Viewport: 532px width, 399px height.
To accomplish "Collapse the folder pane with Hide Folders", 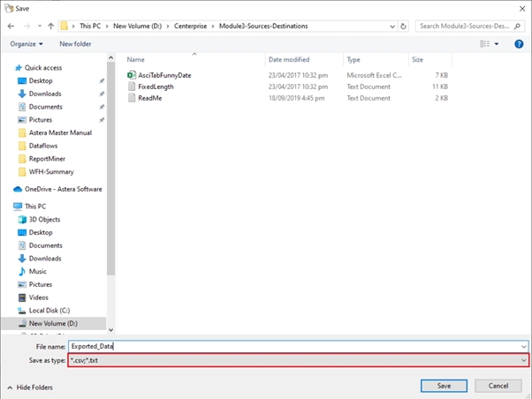I will click(30, 387).
